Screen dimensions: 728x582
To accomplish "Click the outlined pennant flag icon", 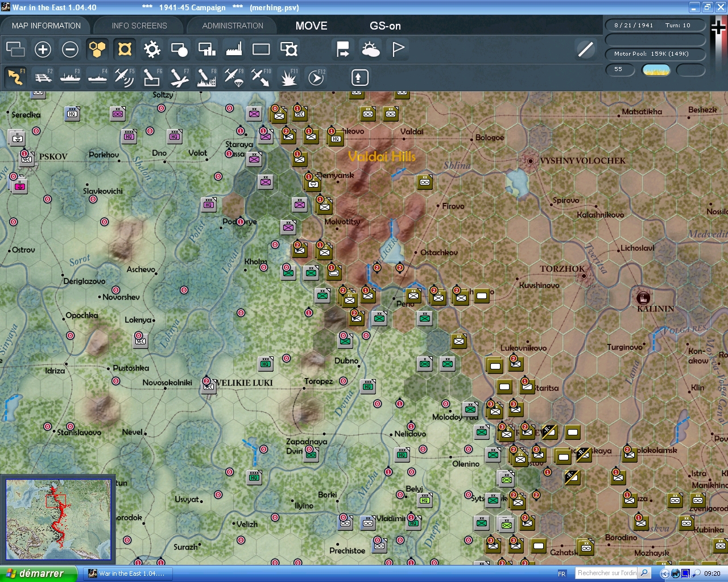I will pos(398,49).
